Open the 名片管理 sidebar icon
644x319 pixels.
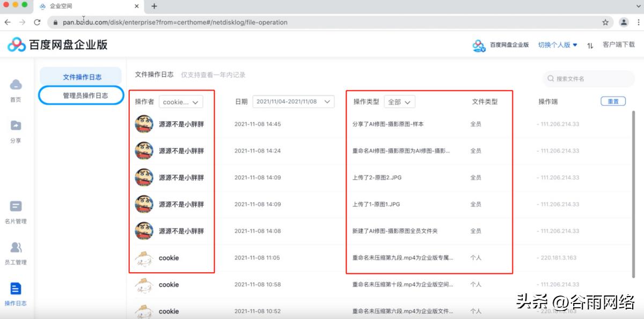pos(16,209)
